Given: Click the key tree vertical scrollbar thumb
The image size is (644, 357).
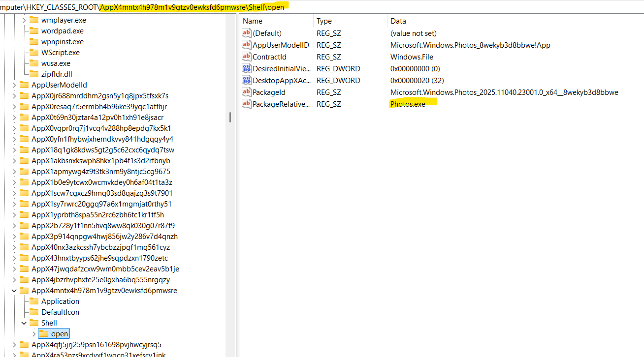Looking at the screenshot, I should (x=230, y=118).
